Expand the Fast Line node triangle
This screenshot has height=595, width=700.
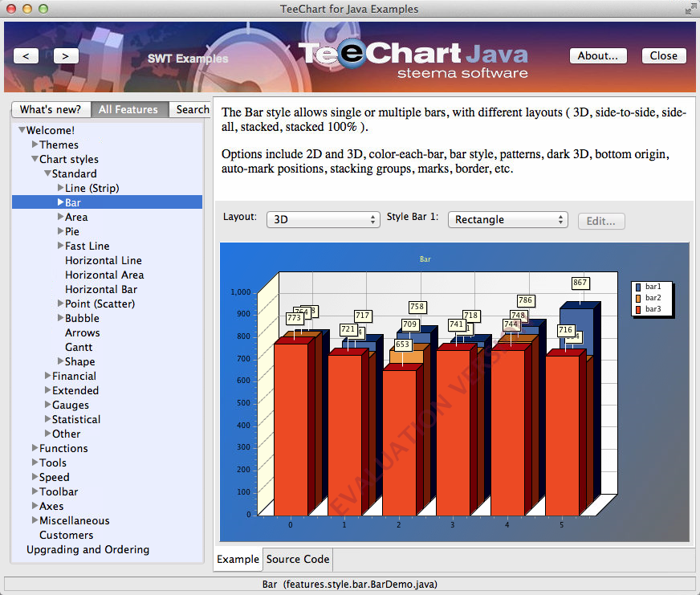point(60,246)
